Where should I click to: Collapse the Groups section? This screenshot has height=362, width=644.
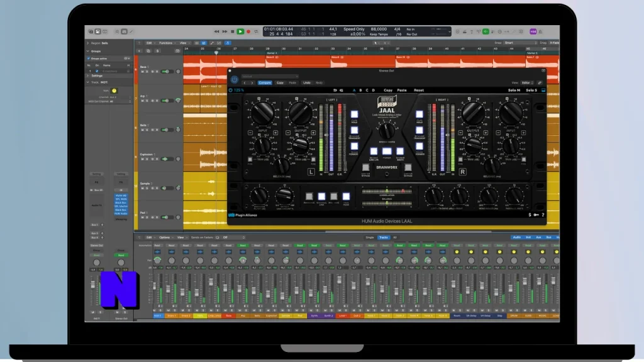pos(87,52)
